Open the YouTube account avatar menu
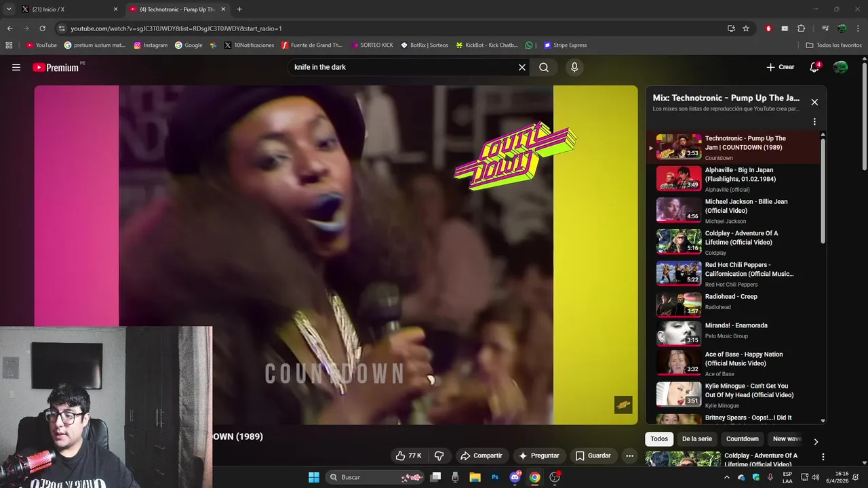The image size is (868, 488). (x=840, y=67)
